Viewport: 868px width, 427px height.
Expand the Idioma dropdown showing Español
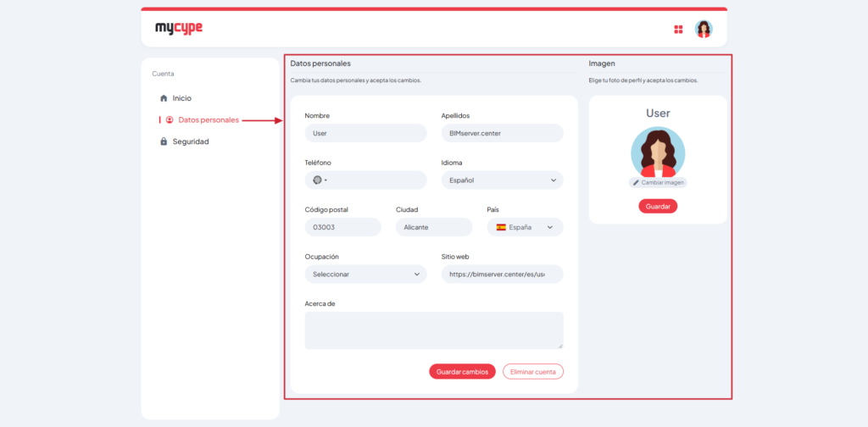(x=502, y=180)
